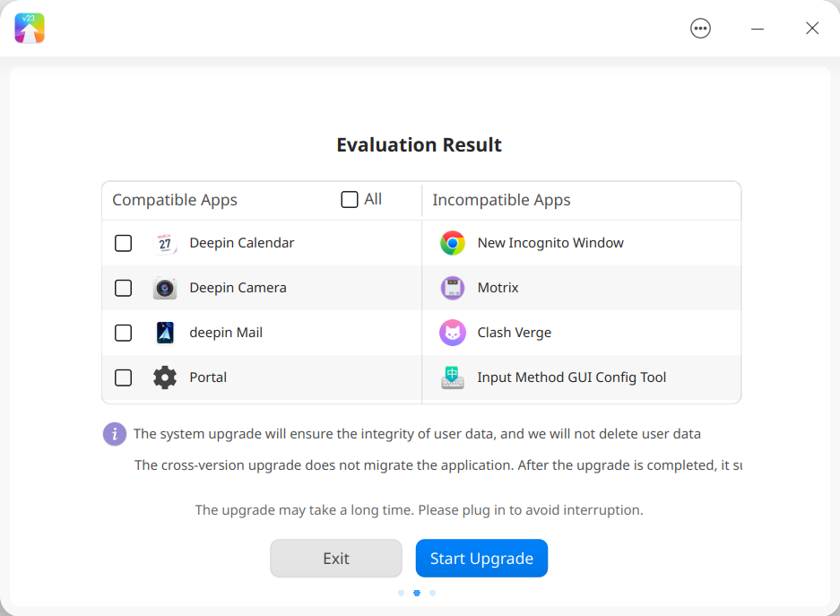Screen dimensions: 840x616
Task: Go to the third page indicator dot
Action: coord(432,593)
